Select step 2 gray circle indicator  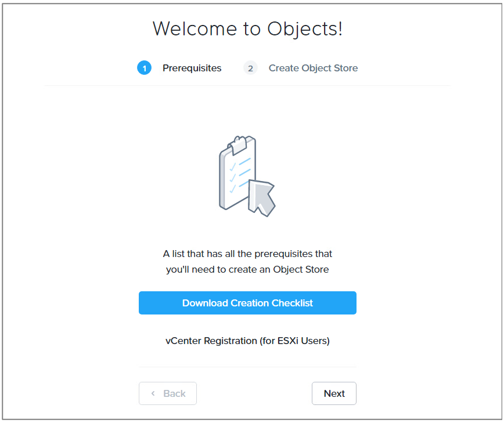(x=250, y=68)
